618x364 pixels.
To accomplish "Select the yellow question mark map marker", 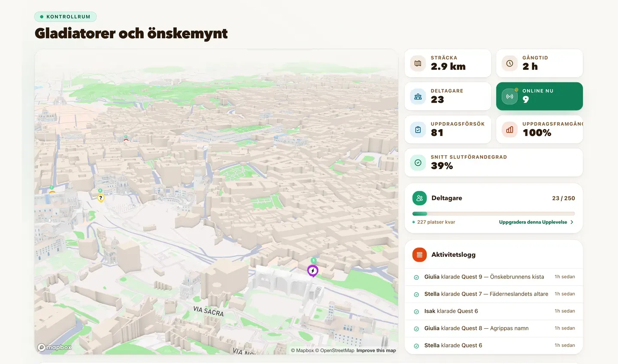I will pos(101,198).
